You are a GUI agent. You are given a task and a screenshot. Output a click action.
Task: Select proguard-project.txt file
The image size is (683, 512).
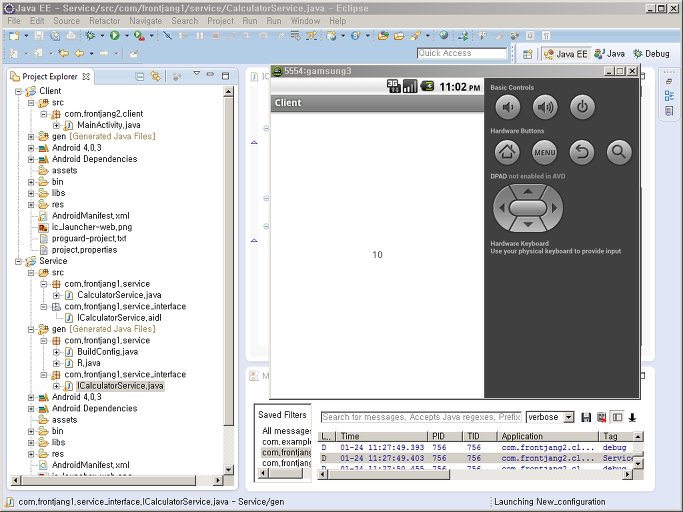[x=89, y=239]
